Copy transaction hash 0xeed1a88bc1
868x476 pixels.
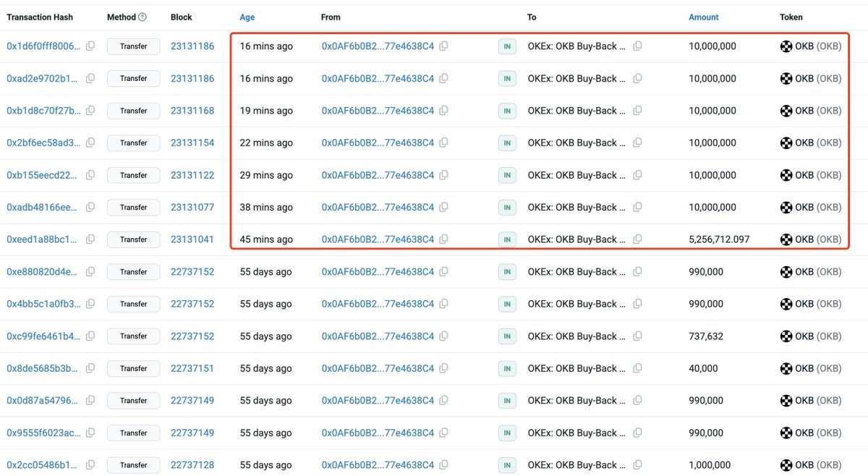(90, 239)
